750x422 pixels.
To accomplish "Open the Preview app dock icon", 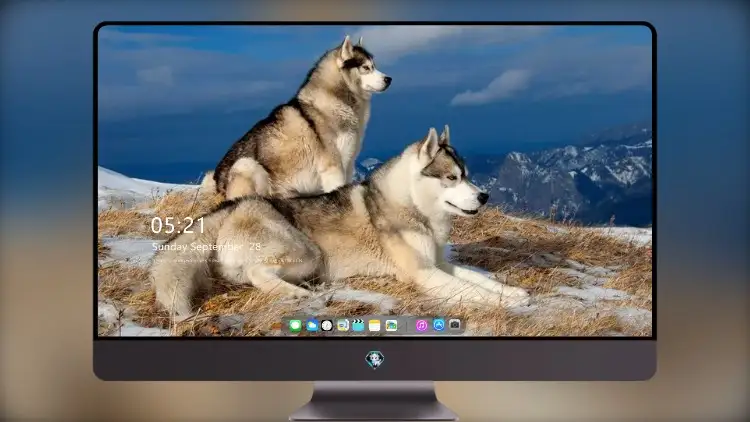I will coord(342,326).
